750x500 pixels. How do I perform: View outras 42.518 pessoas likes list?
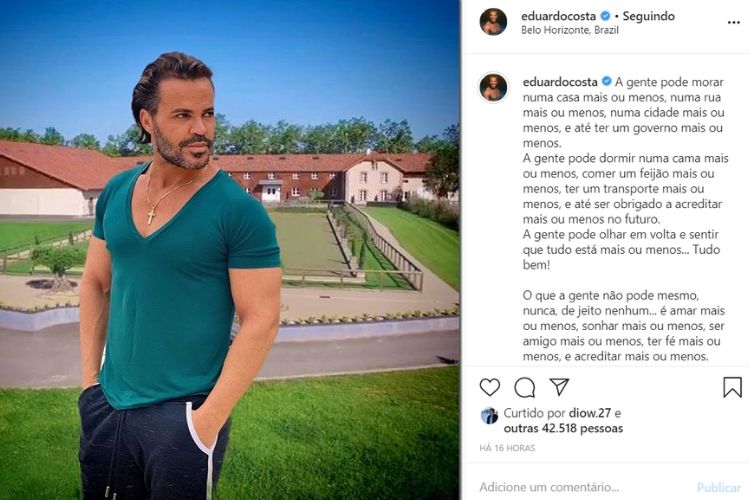tap(563, 428)
